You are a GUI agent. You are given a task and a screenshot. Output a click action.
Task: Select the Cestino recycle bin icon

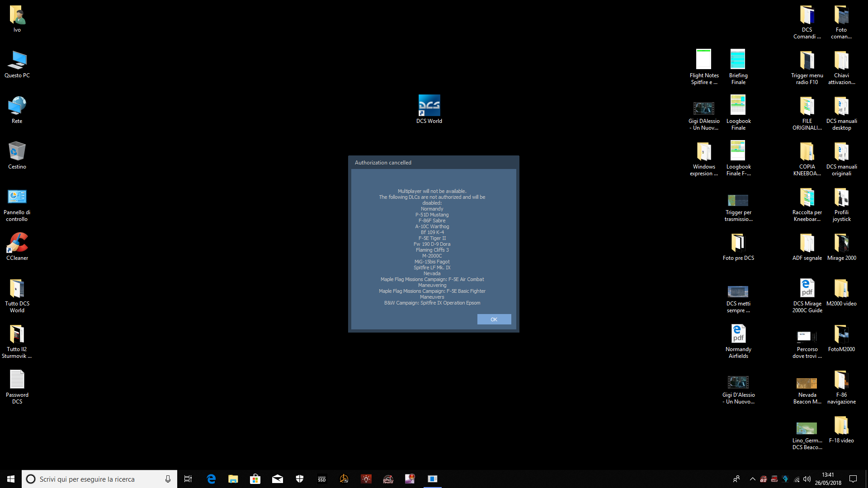coord(17,156)
